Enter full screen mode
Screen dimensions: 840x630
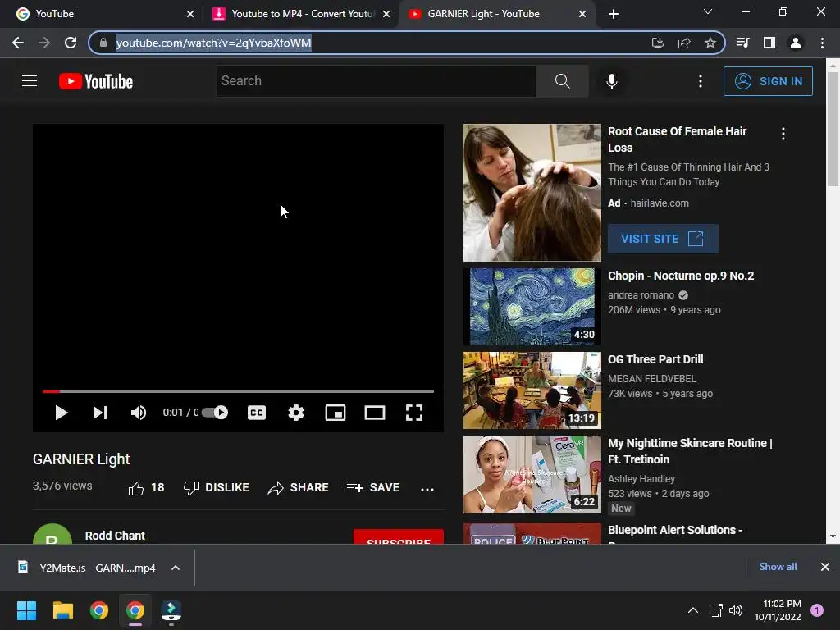(414, 413)
